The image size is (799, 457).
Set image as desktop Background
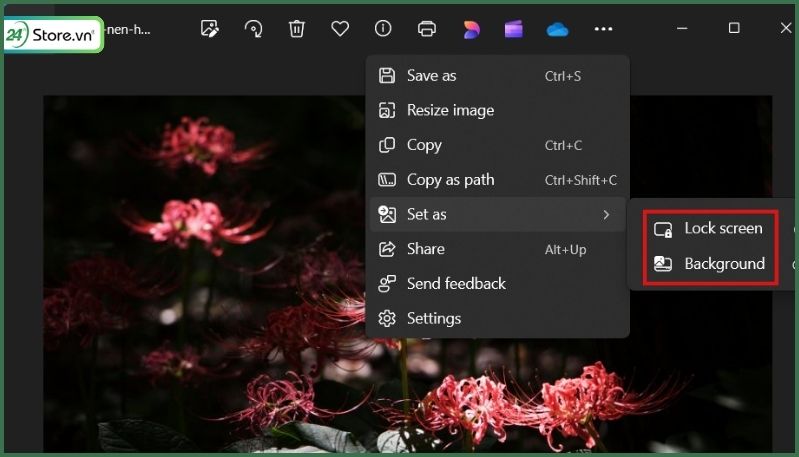pyautogui.click(x=723, y=264)
